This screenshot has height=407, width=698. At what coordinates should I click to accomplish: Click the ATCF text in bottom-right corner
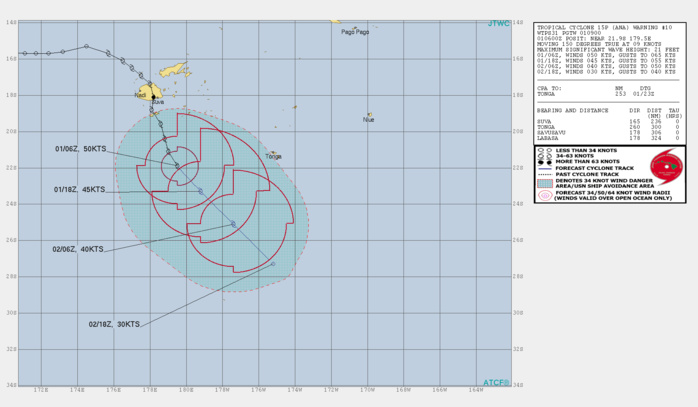(x=497, y=382)
